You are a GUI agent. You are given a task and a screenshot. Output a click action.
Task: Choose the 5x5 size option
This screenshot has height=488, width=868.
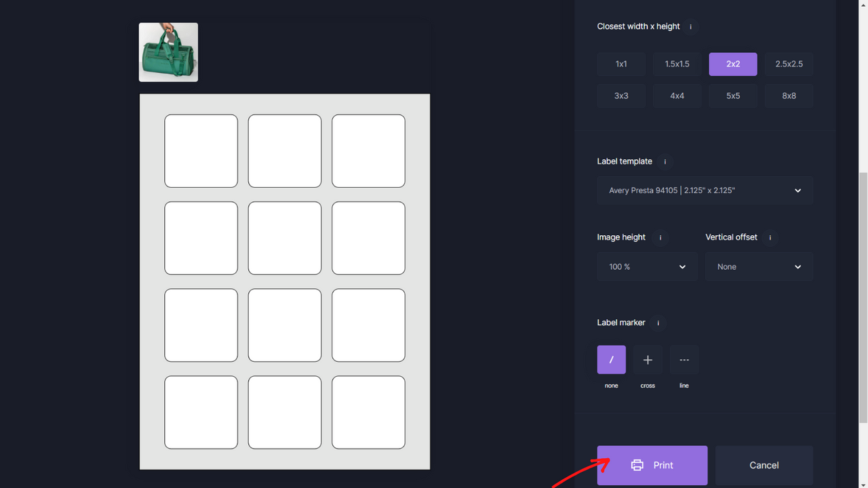point(733,96)
